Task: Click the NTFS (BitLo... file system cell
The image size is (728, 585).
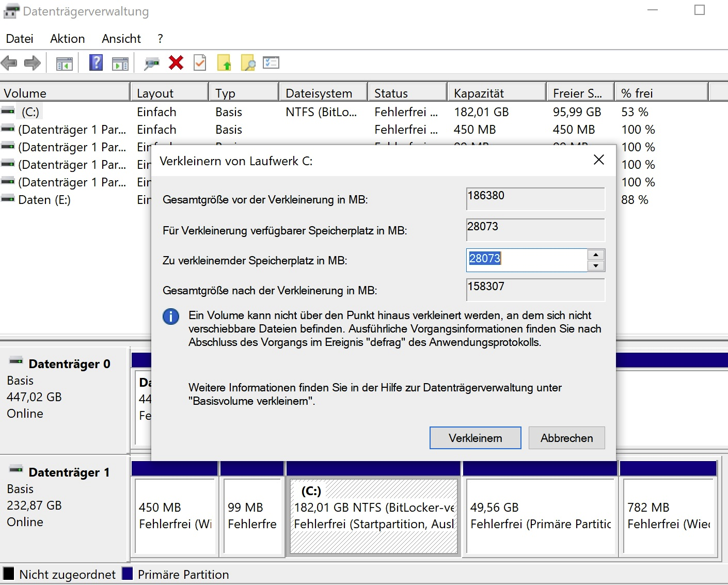Action: (321, 112)
